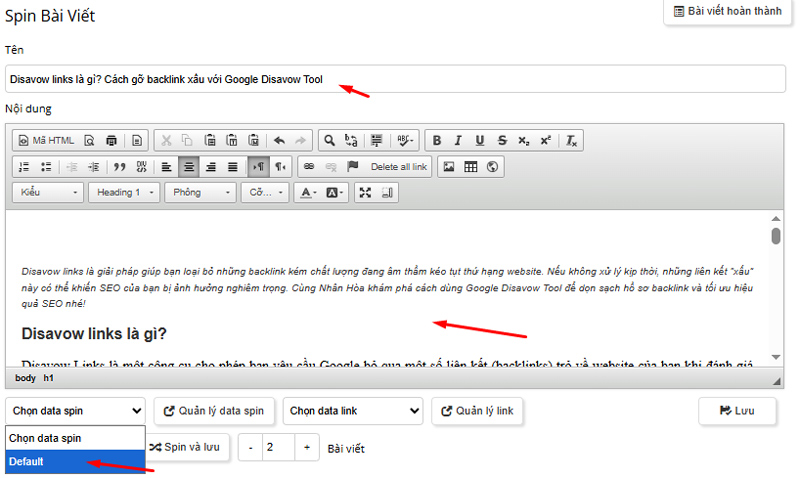Click the Underline icon
This screenshot has height=478, width=800.
(x=480, y=141)
